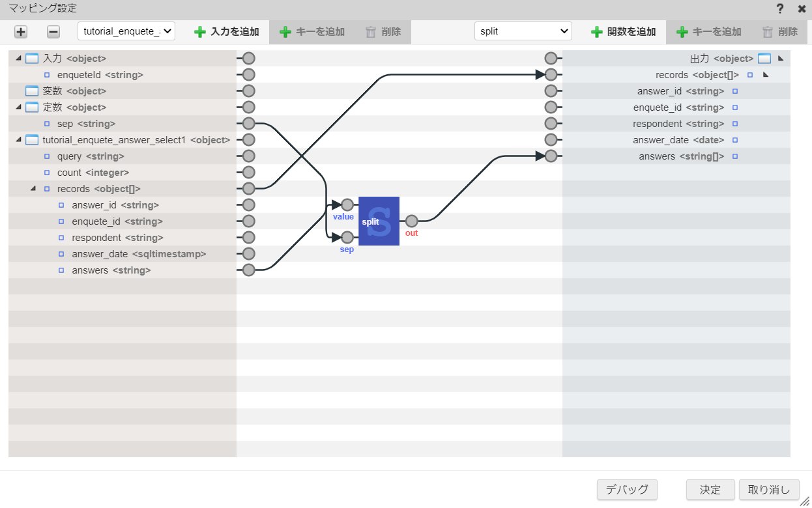This screenshot has height=508, width=812.
Task: Select the split function node
Action: tap(379, 221)
